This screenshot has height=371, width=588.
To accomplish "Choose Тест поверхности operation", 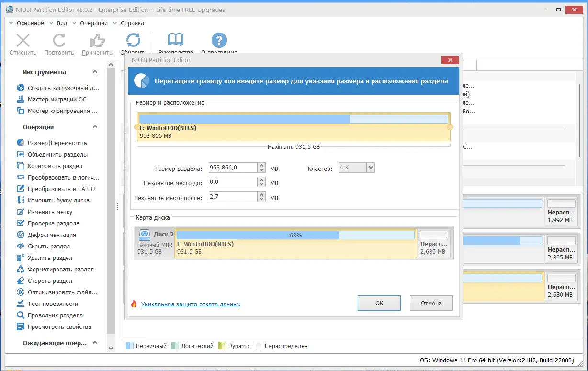I will click(47, 304).
